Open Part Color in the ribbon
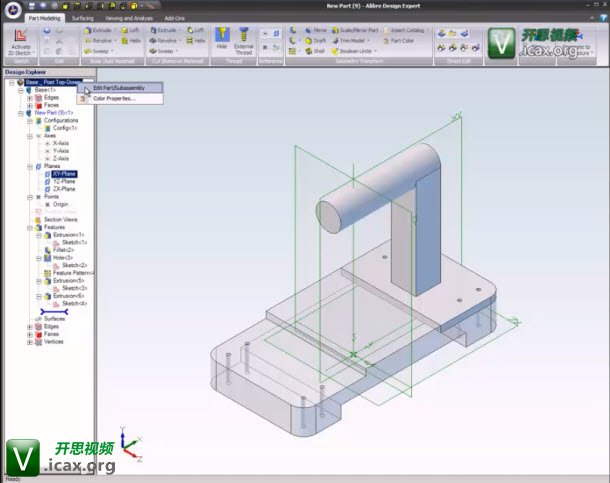The width and height of the screenshot is (610, 483). pyautogui.click(x=402, y=41)
